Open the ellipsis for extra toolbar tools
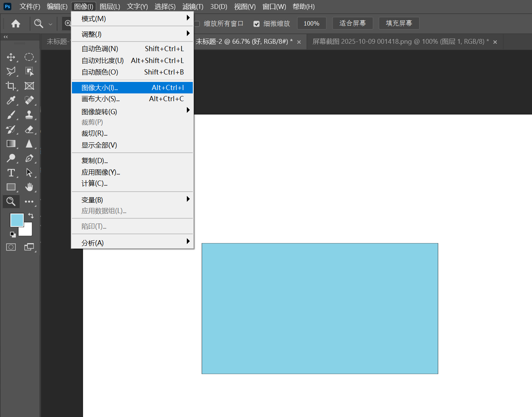This screenshot has height=417, width=532. (29, 202)
